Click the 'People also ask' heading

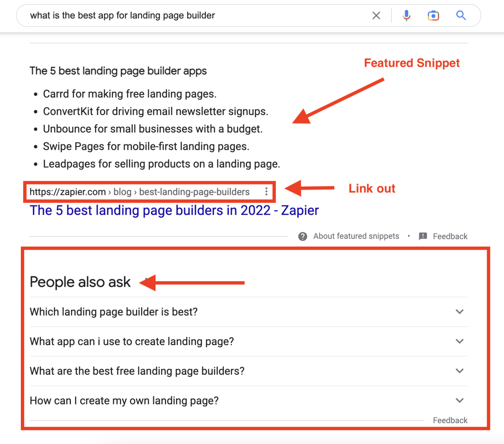pos(80,282)
